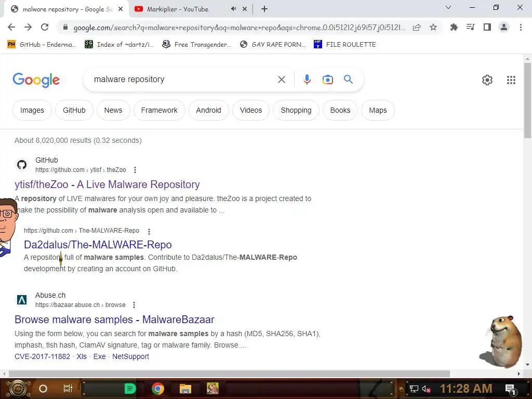This screenshot has width=532, height=399.
Task: Filter results by Framework chip
Action: (x=159, y=110)
